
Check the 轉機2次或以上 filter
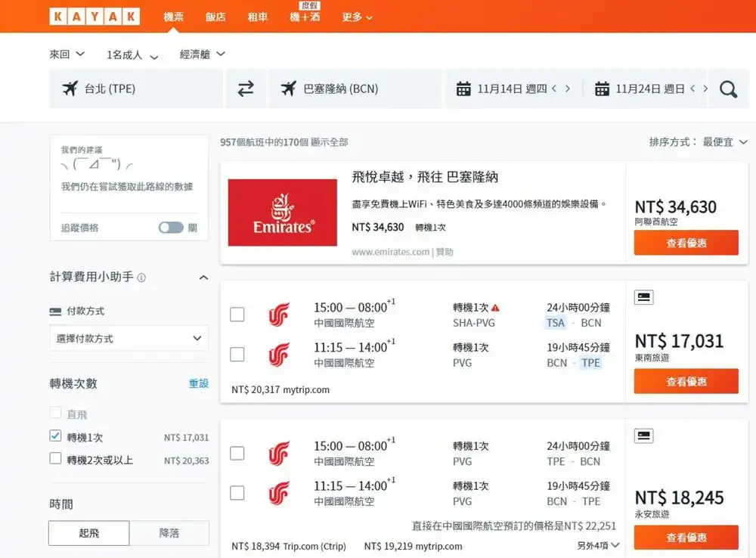click(55, 458)
